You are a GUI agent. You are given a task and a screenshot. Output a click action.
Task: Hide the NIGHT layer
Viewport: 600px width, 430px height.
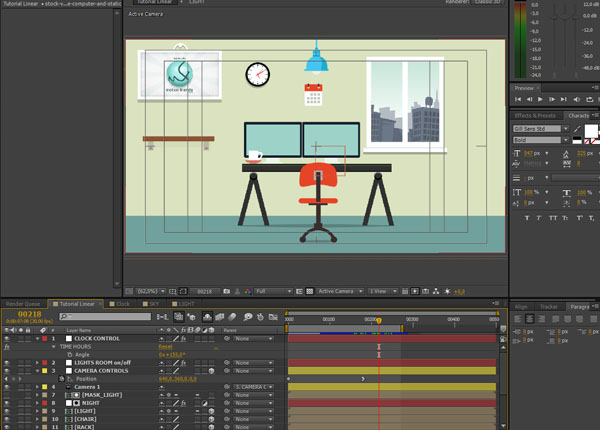coord(7,403)
